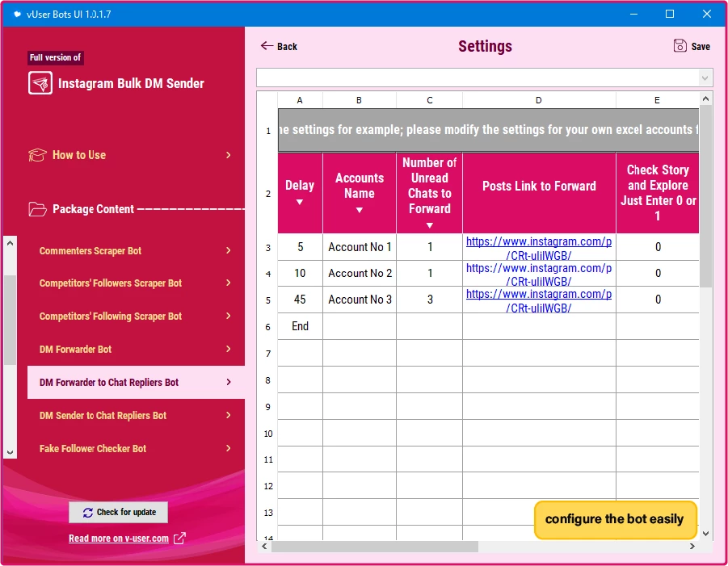Open the How to Use section
This screenshot has height=566, width=728.
click(x=129, y=155)
